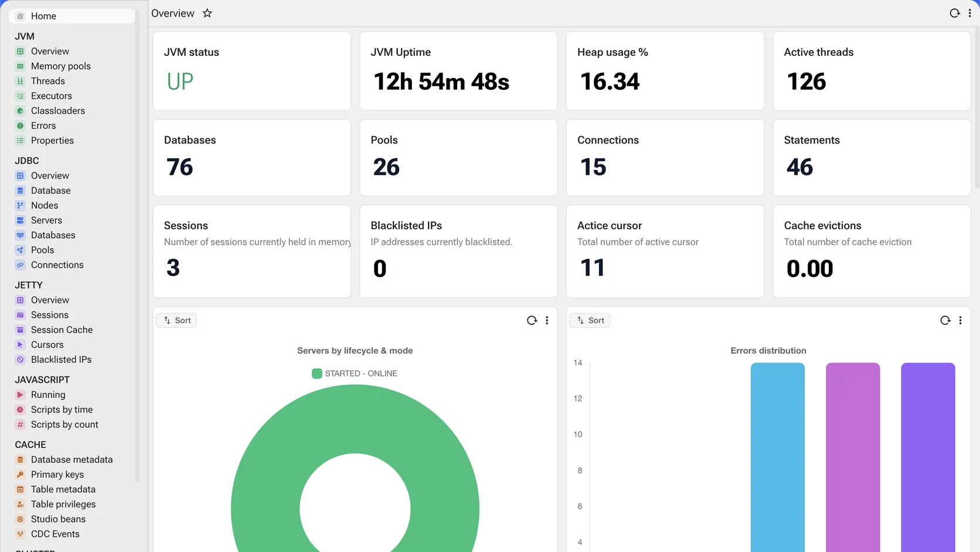Click the JDBC Database icon
Image resolution: width=980 pixels, height=552 pixels.
point(20,191)
